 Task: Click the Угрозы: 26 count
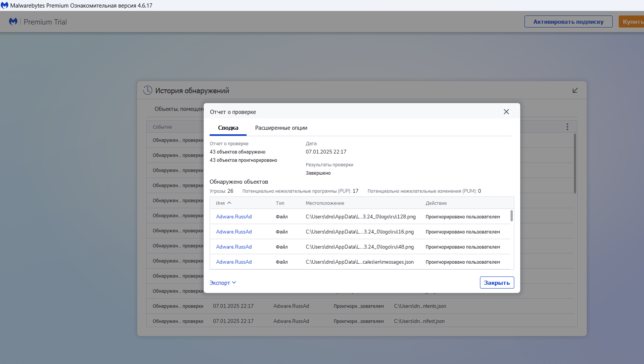(222, 191)
